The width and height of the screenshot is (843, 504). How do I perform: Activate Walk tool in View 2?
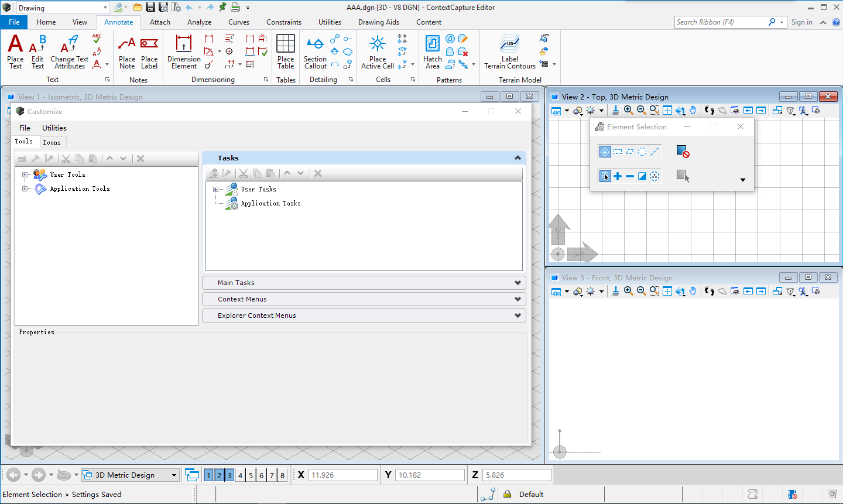coord(710,110)
